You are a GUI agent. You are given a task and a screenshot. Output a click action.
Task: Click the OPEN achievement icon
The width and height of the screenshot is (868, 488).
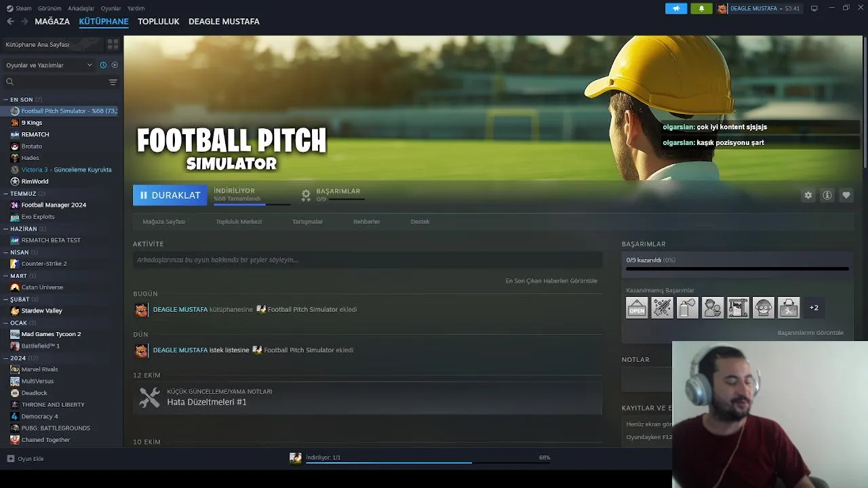tap(637, 308)
